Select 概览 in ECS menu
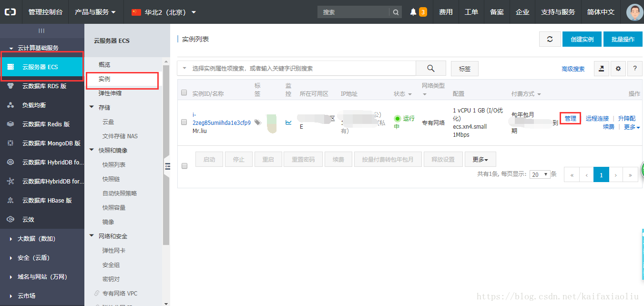This screenshot has width=644, height=306. coord(104,64)
